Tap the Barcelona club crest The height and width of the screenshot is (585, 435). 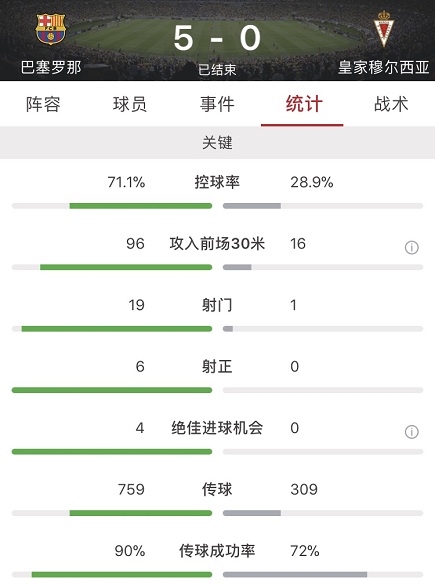coord(50,29)
